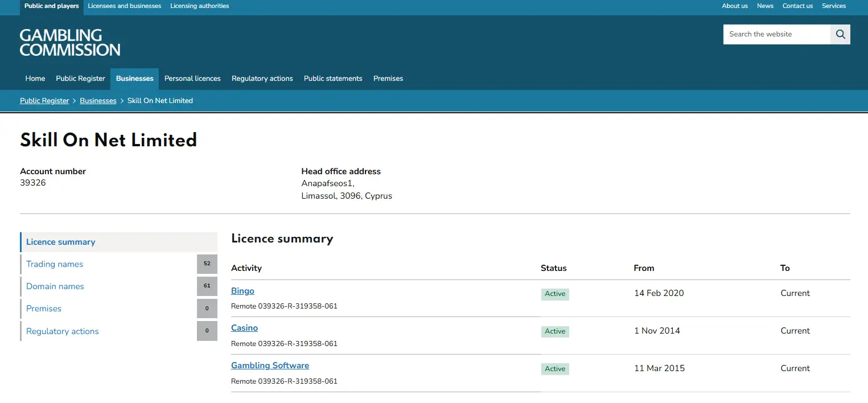Screen dimensions: 868x403
Task: Click the Head office address label
Action: (x=341, y=171)
